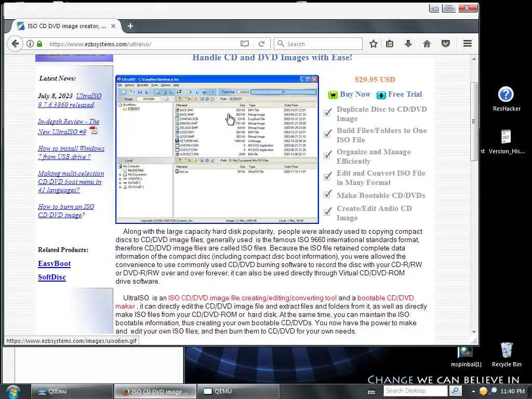The width and height of the screenshot is (532, 399).
Task: Click the Buy Now cart icon
Action: (333, 95)
